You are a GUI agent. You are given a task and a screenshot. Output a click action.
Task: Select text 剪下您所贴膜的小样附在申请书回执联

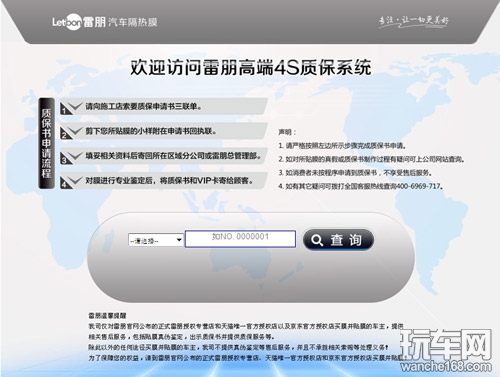[x=151, y=131]
